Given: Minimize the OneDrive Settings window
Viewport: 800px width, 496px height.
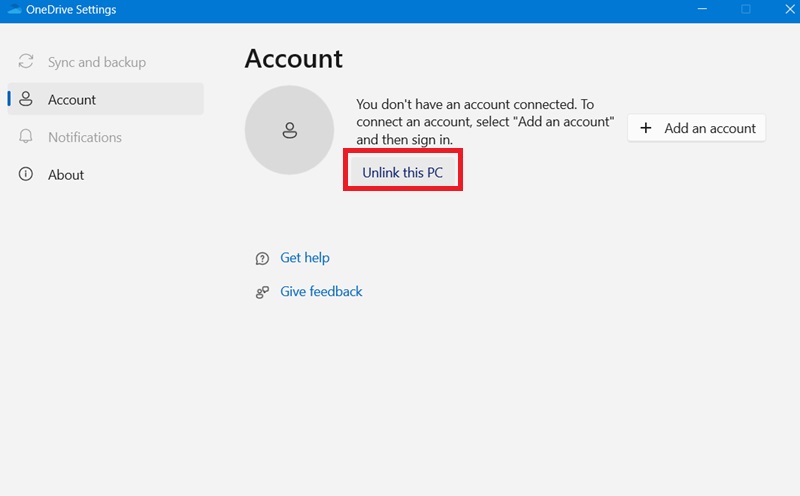Looking at the screenshot, I should (x=703, y=9).
